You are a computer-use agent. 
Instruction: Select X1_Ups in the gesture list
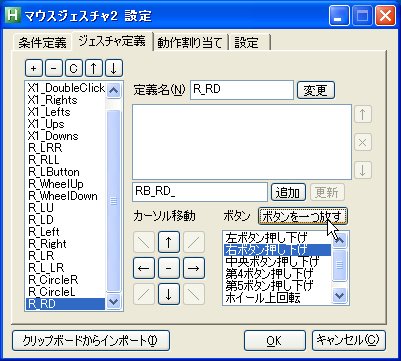point(66,124)
